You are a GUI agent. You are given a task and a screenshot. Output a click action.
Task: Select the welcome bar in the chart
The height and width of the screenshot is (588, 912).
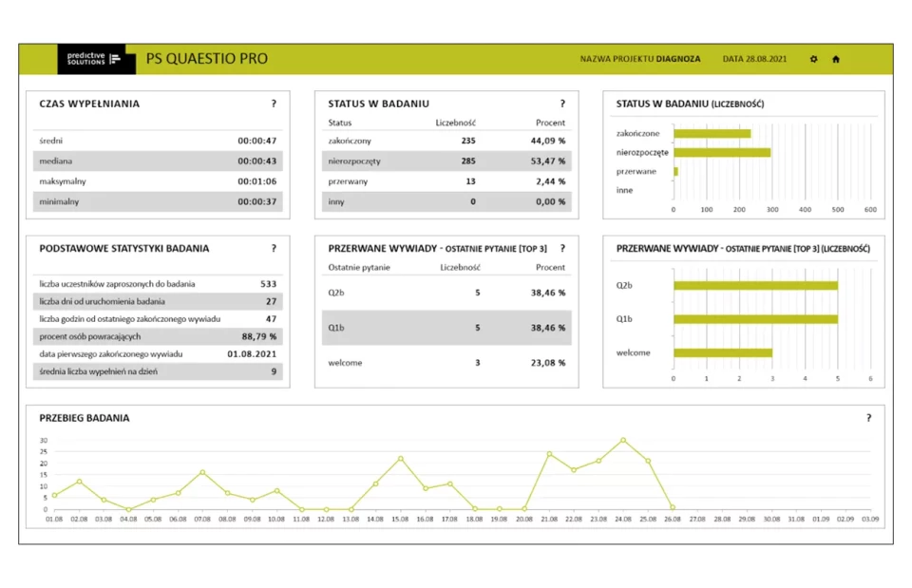click(x=722, y=352)
